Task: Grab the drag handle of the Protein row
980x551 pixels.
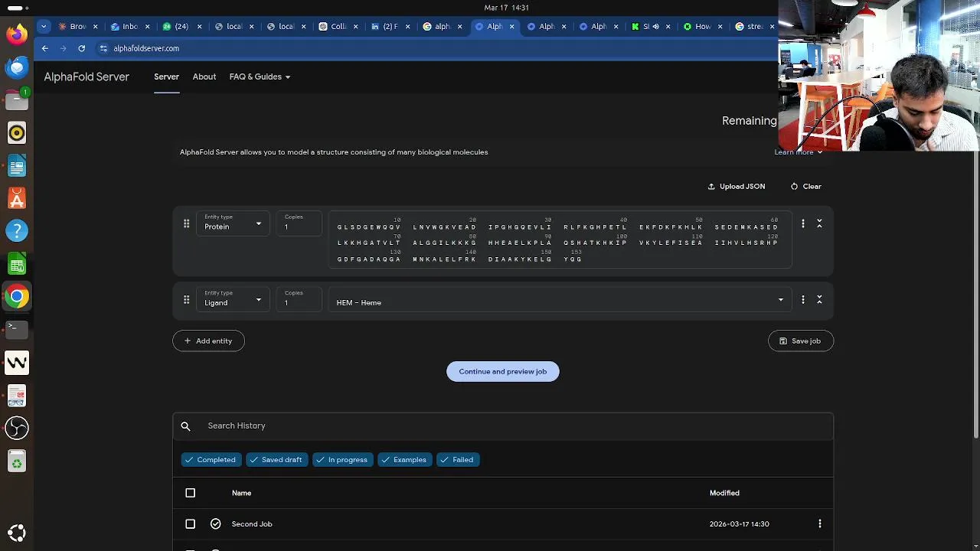Action: (x=186, y=223)
